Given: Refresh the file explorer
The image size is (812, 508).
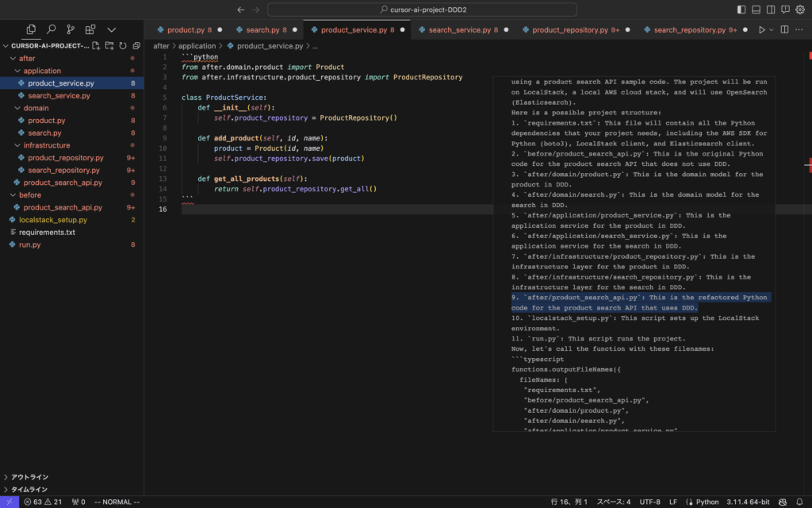Looking at the screenshot, I should [123, 45].
